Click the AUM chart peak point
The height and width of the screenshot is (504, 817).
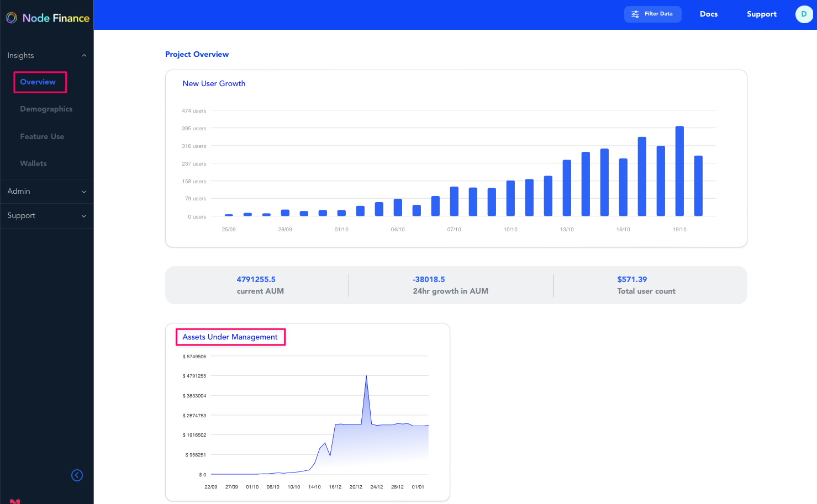(366, 376)
